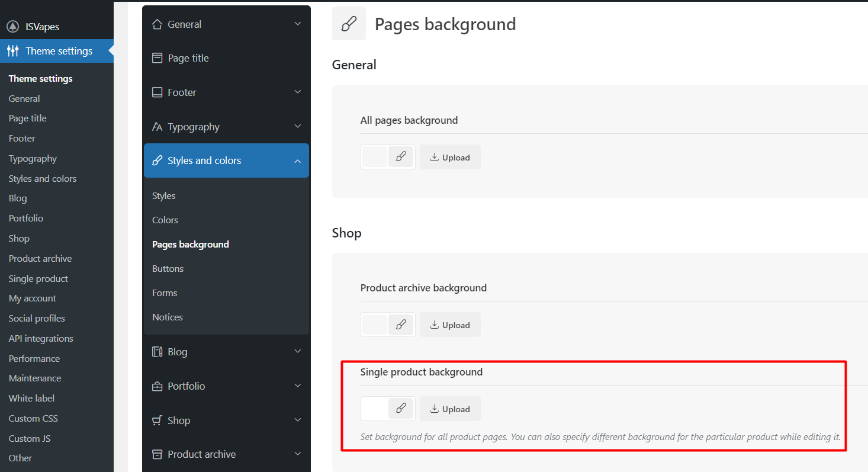The height and width of the screenshot is (472, 868).
Task: Click bold Theme settings submenu heading
Action: [40, 79]
